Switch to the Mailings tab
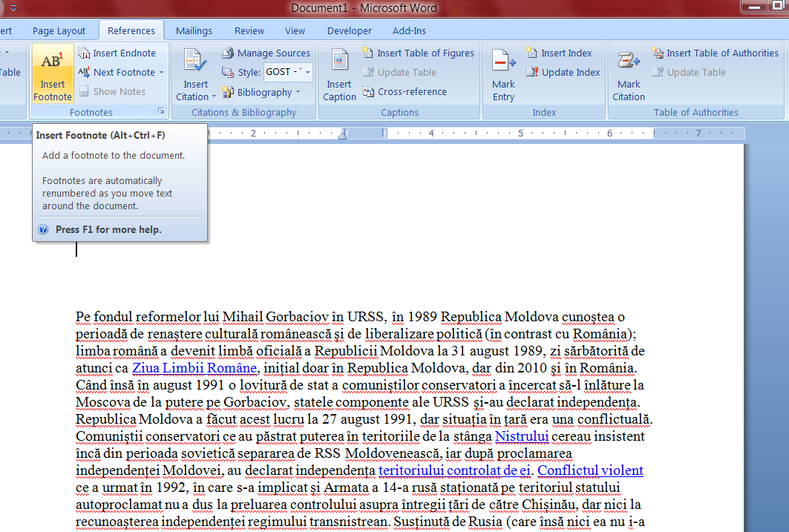789x532 pixels. pyautogui.click(x=194, y=30)
